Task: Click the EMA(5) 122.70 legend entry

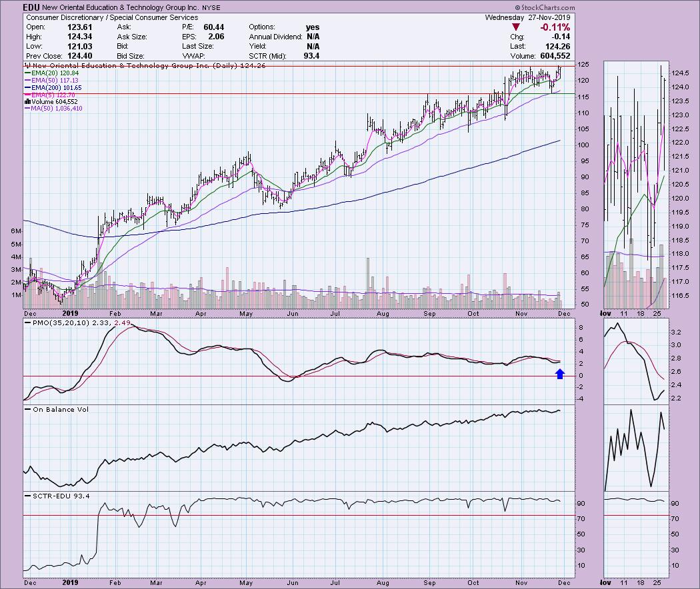Action: tap(50, 95)
